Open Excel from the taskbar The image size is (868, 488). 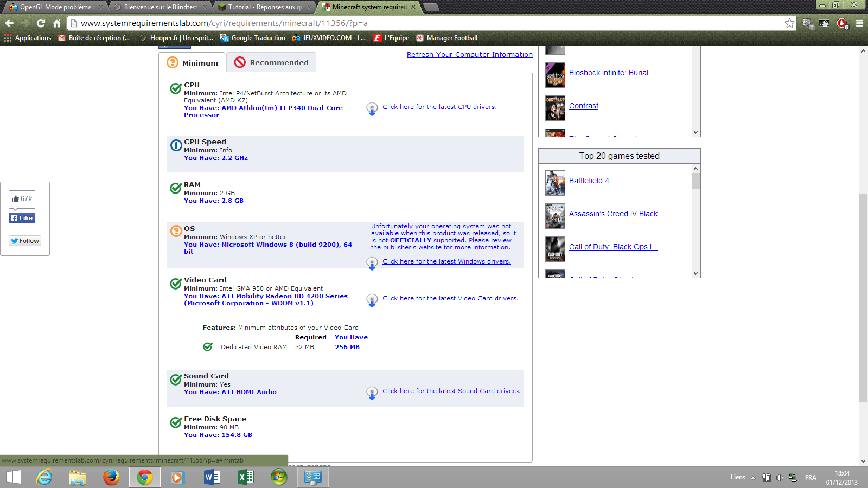[245, 477]
